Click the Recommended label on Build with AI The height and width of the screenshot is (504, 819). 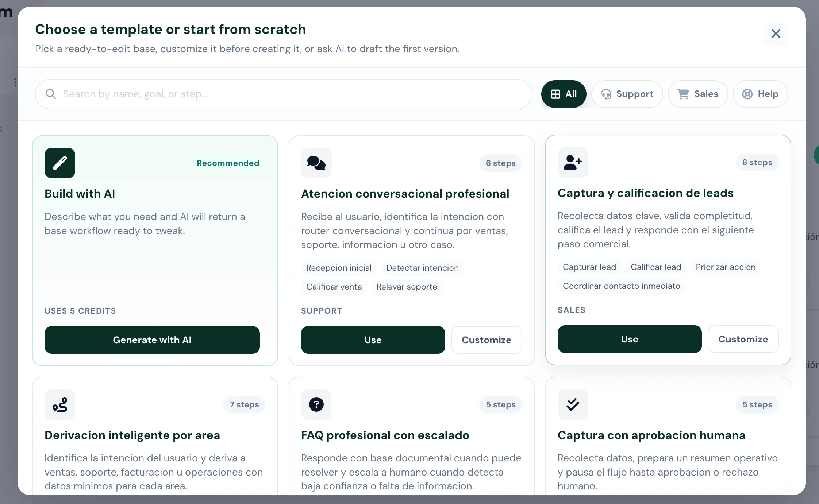[228, 163]
